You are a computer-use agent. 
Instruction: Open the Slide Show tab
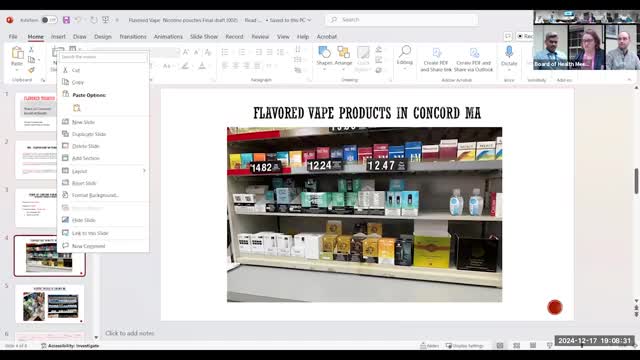click(204, 37)
